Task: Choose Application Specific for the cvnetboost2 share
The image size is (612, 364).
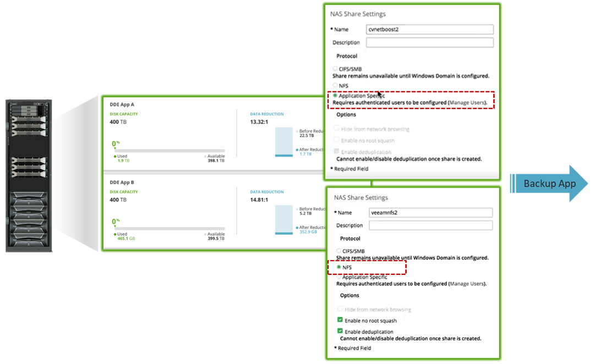Action: 335,96
